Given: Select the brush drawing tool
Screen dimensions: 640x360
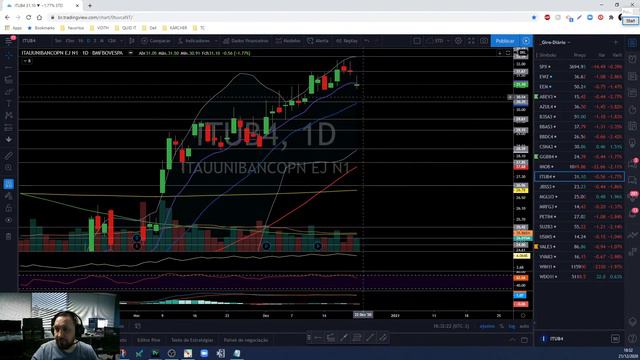Looking at the screenshot, I should click(x=9, y=91).
